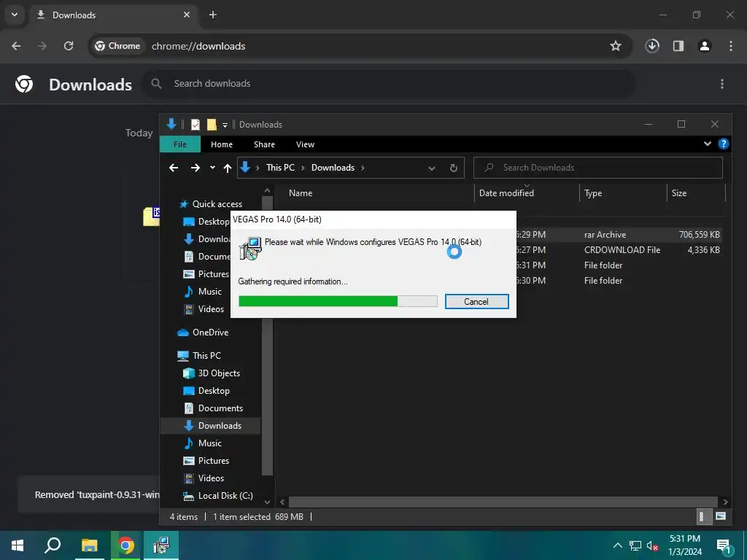Screen dimensions: 747x560
Task: Open the Share ribbon tab
Action: click(x=264, y=144)
